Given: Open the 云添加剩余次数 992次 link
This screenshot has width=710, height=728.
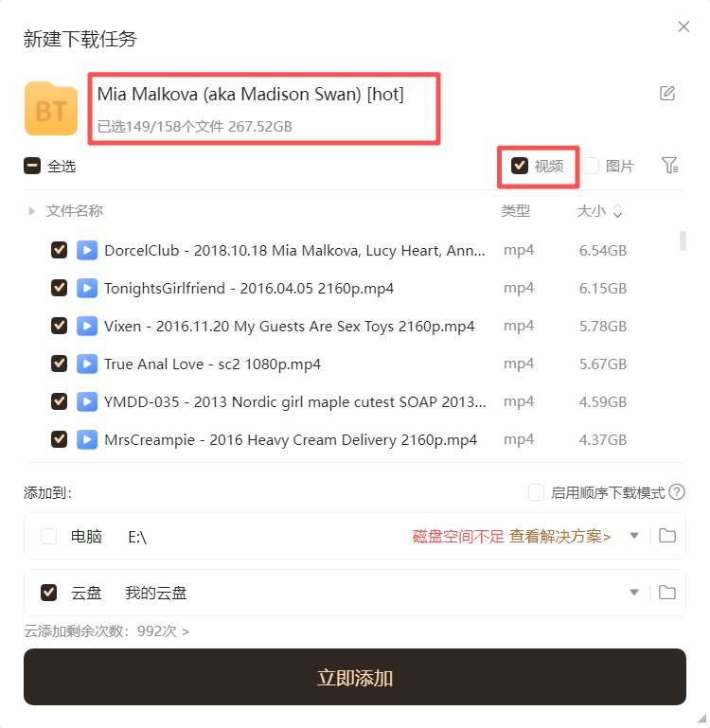Looking at the screenshot, I should point(106,630).
